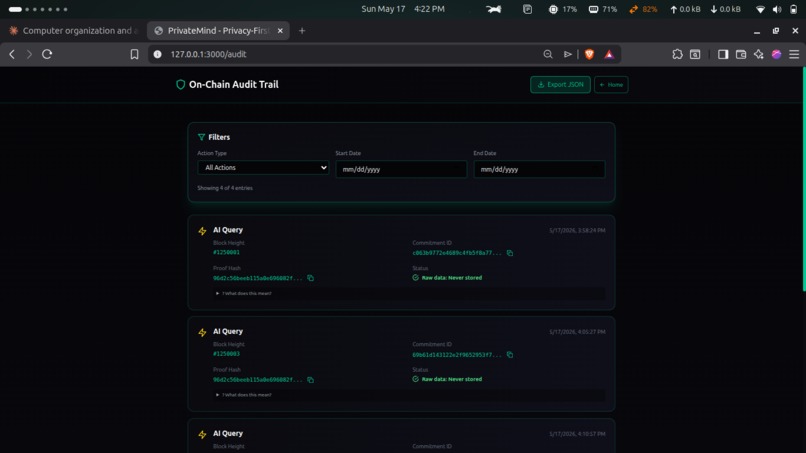Click the Activities workspace indicator

pyautogui.click(x=38, y=9)
